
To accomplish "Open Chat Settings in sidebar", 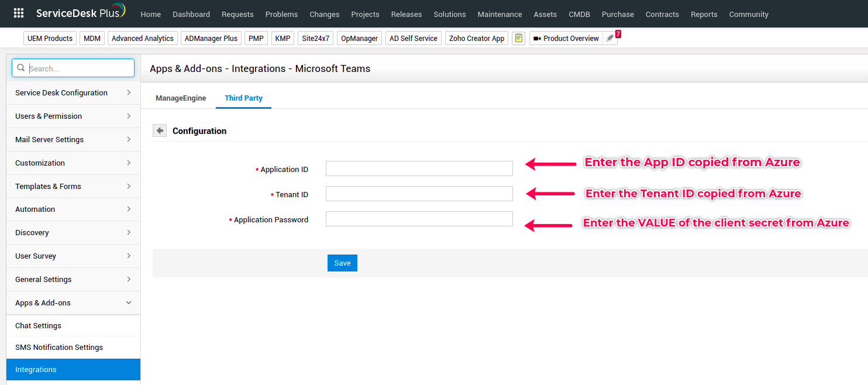I will pos(38,325).
